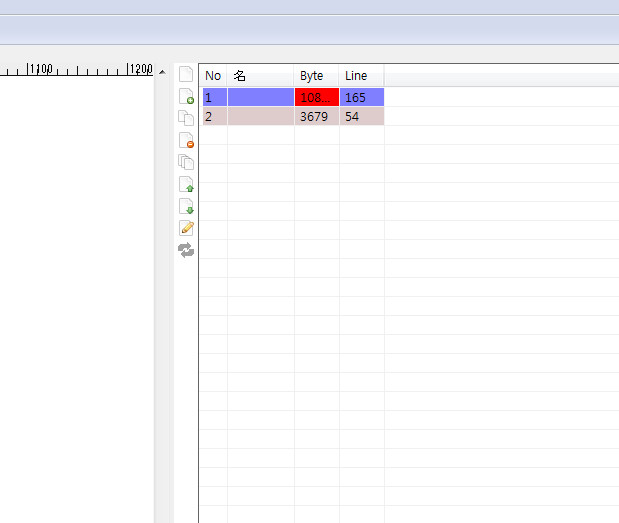Select row number 1 in the list
The height and width of the screenshot is (523, 619).
[x=213, y=97]
